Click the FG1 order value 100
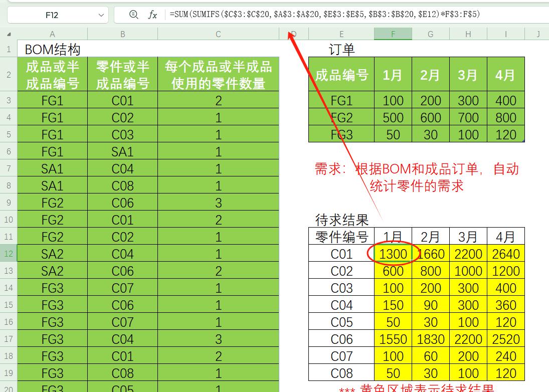Viewport: 549px width, 392px height. click(393, 100)
